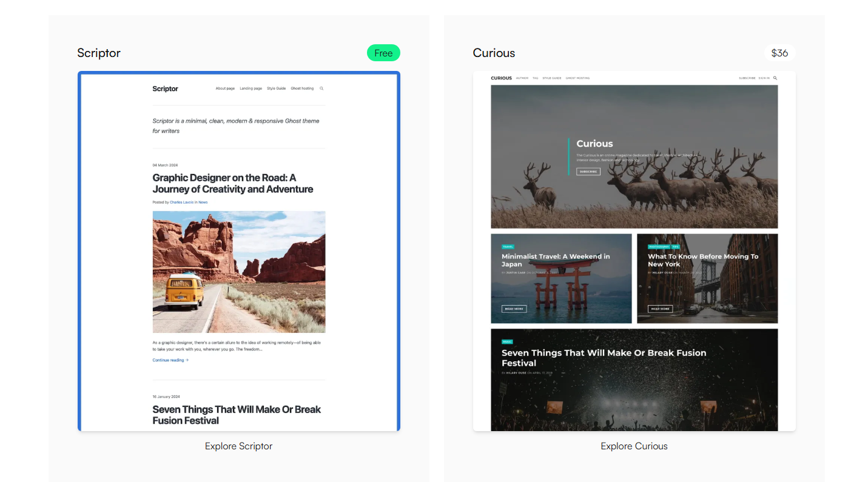
Task: Click Read More on New York post
Action: (660, 309)
